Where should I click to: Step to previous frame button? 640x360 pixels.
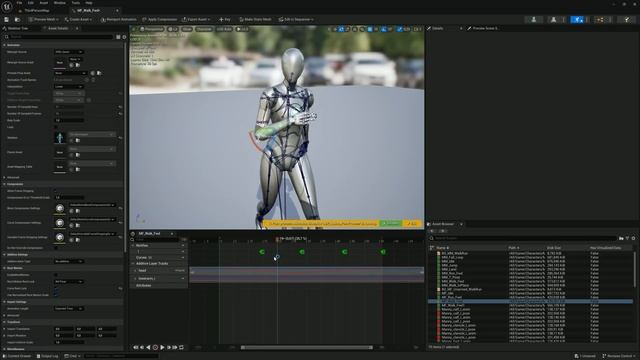[142, 347]
